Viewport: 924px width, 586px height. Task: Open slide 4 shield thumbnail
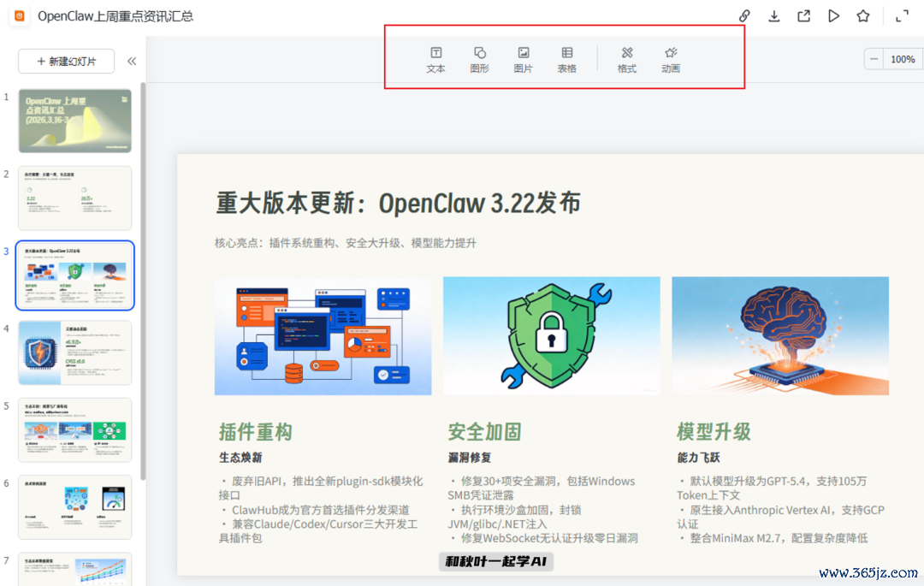(x=74, y=352)
